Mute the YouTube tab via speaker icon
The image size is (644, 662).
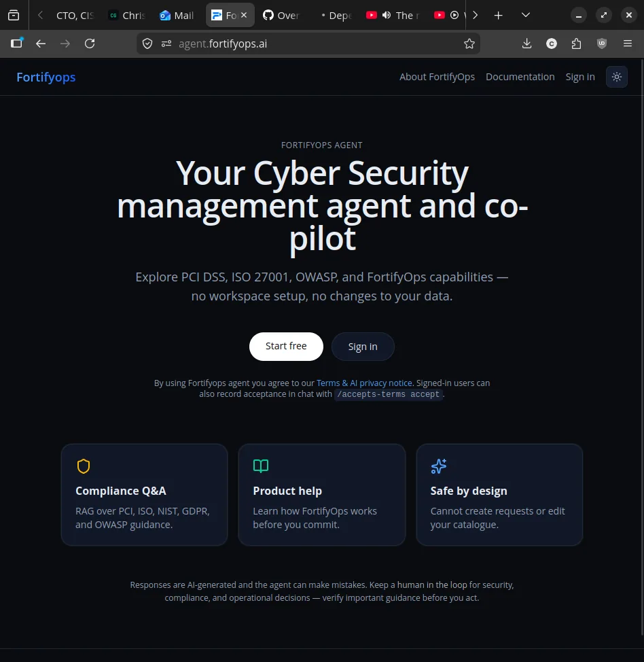click(386, 15)
